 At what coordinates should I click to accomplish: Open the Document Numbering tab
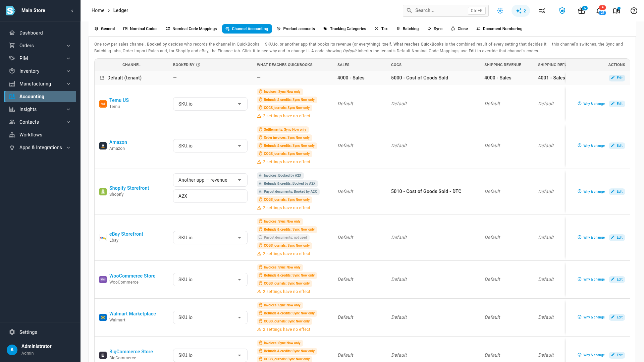point(499,29)
